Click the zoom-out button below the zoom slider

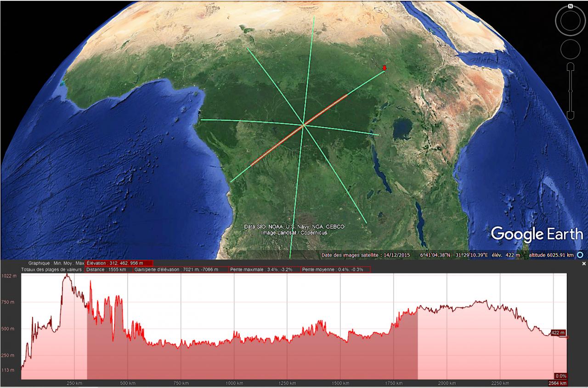pos(570,115)
